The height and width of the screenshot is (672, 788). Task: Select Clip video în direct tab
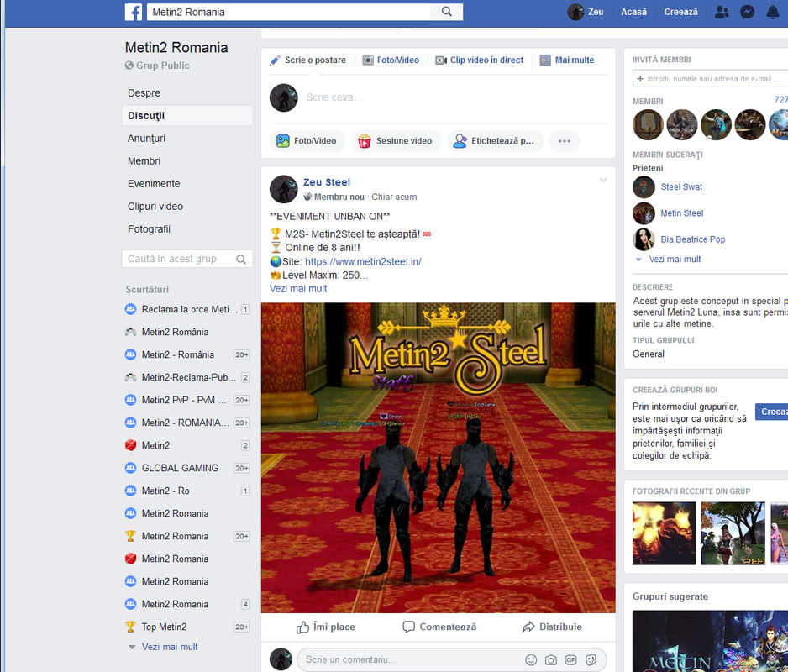(480, 60)
